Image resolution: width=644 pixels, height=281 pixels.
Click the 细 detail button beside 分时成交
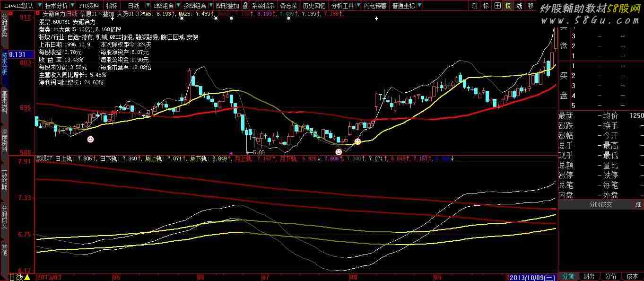(x=639, y=204)
